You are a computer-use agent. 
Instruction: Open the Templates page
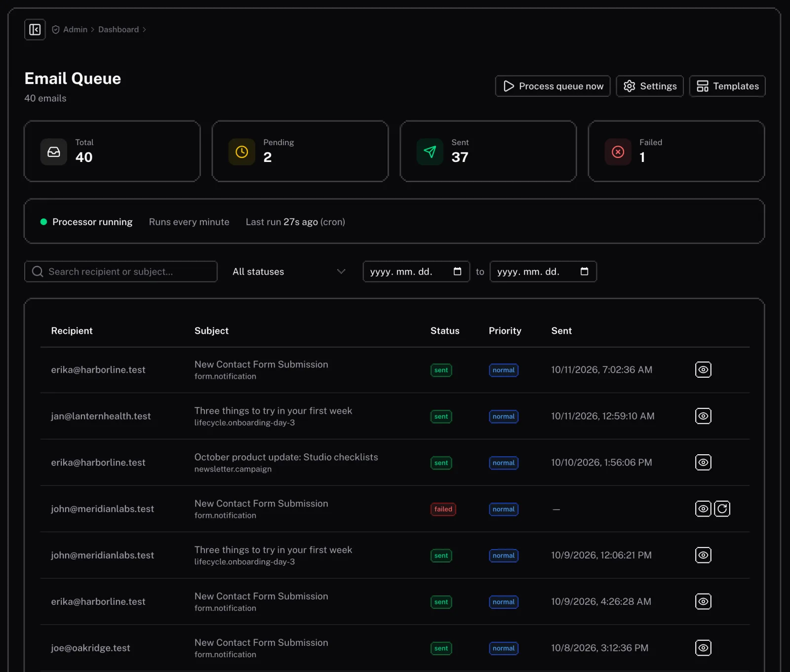tap(727, 86)
